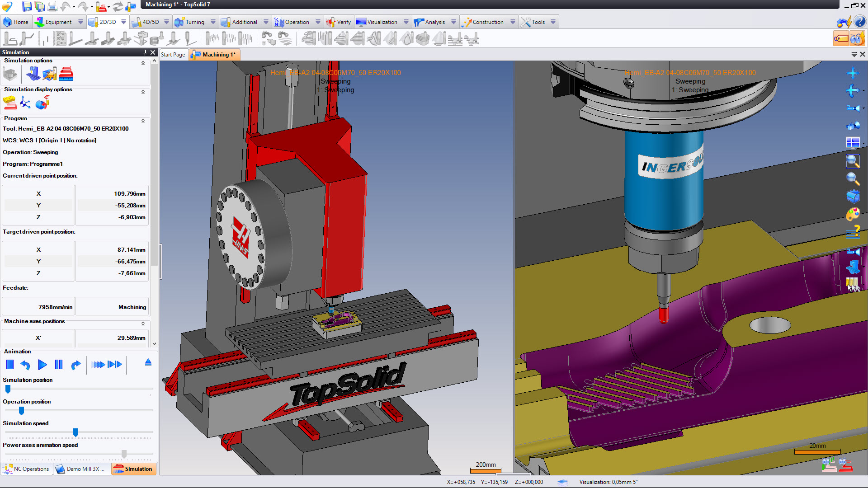Pin the Simulation panel with pushpin

click(145, 52)
